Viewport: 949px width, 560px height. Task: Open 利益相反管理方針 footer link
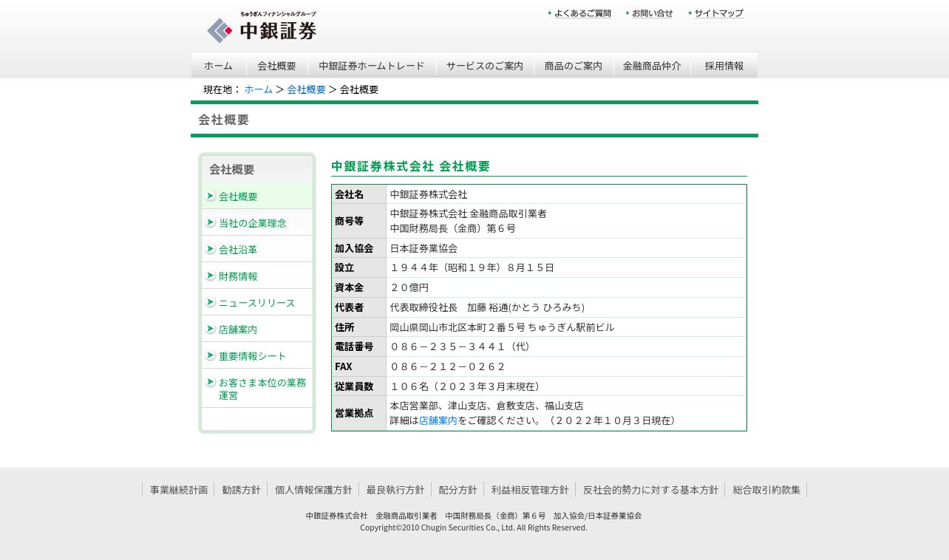[x=530, y=490]
